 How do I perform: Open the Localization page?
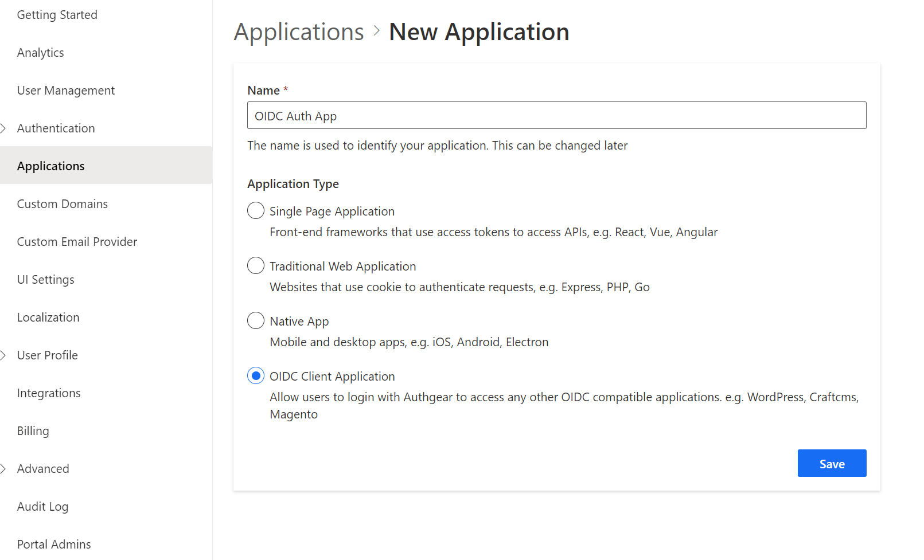coord(48,317)
